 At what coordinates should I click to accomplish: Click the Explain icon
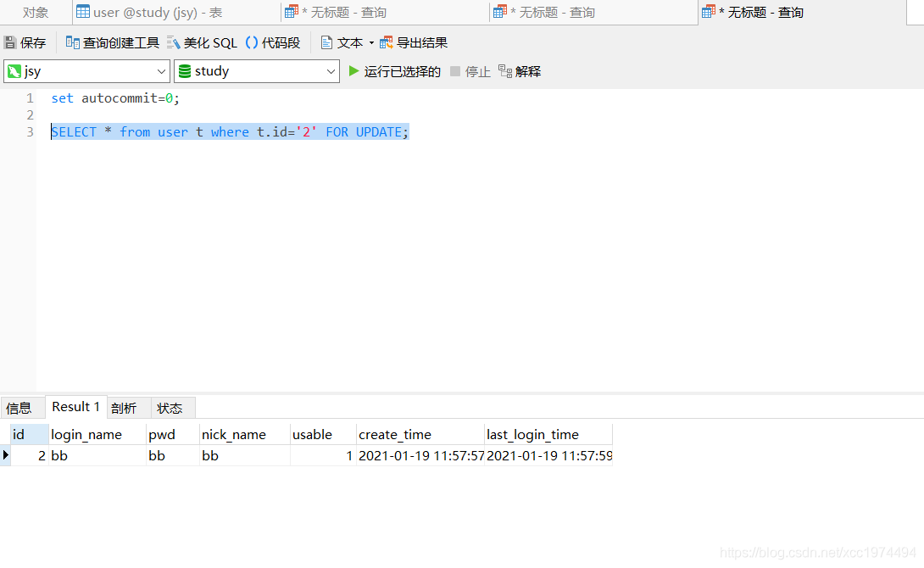505,71
